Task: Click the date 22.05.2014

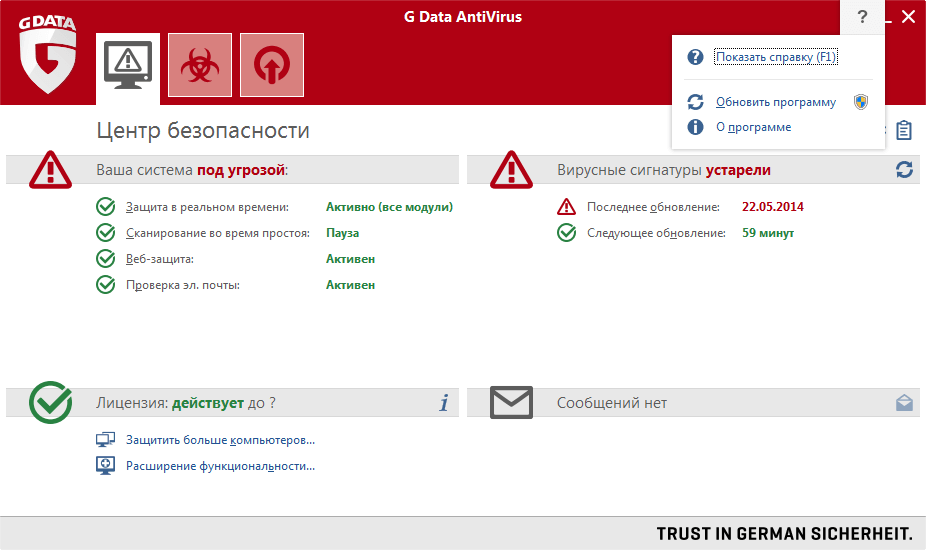Action: pos(772,207)
